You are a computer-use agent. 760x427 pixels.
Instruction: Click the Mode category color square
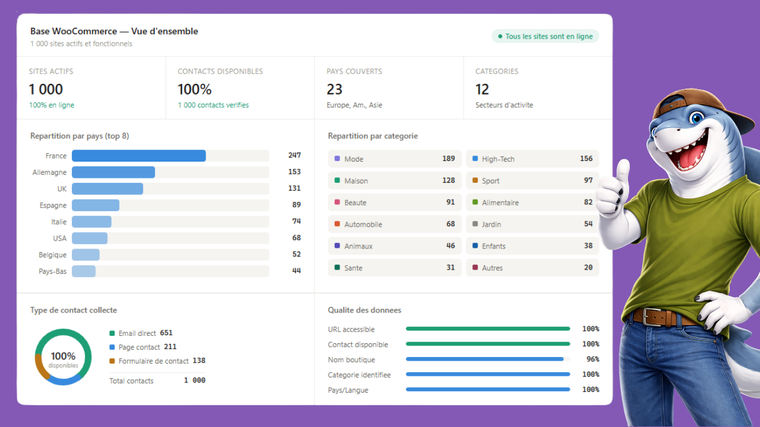pos(337,159)
